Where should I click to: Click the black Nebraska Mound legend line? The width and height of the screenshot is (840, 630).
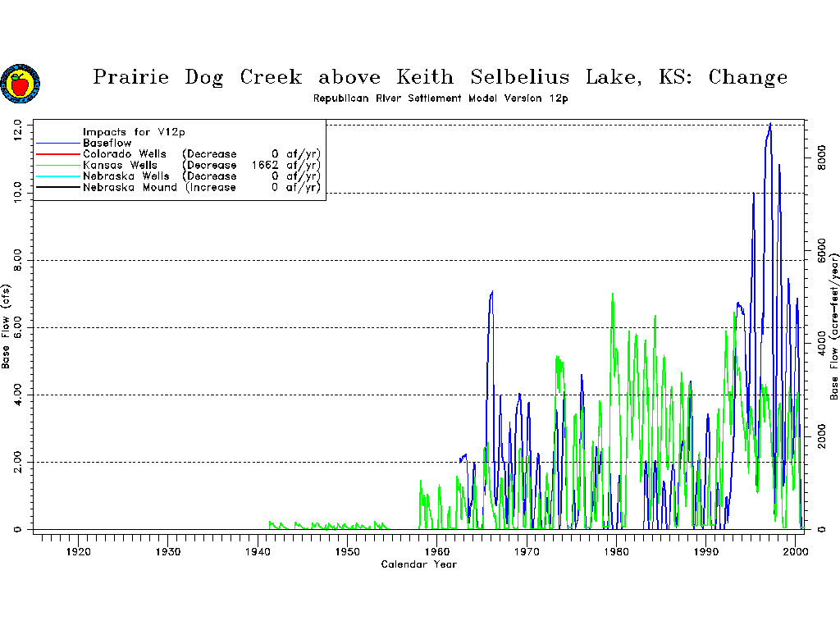point(58,188)
